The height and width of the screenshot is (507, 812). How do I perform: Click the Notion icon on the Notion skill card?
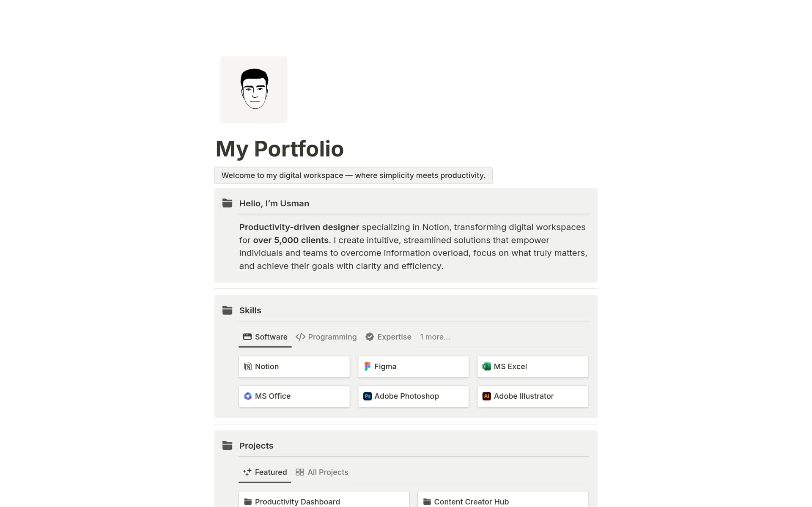pos(247,367)
